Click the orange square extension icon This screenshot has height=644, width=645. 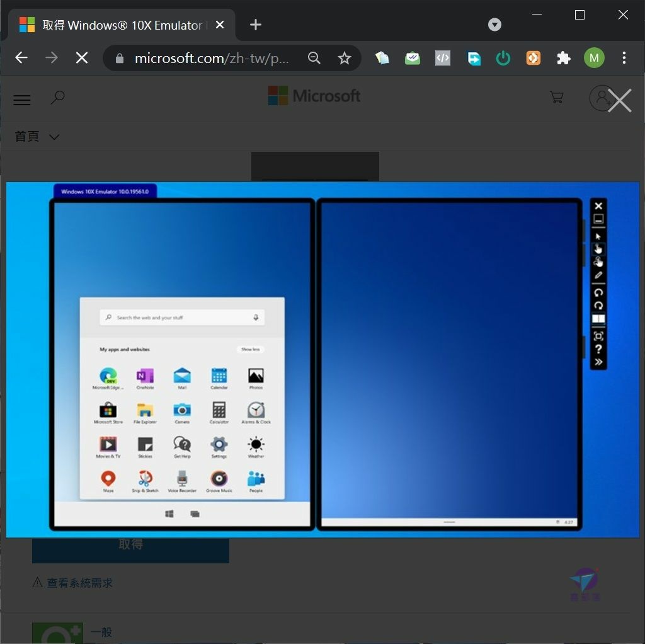(x=533, y=58)
